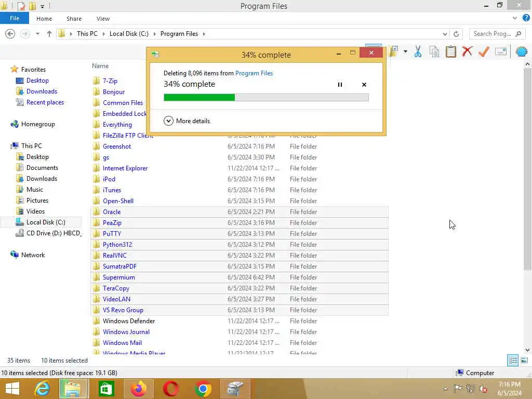Click the Search Program Files box

[x=497, y=34]
